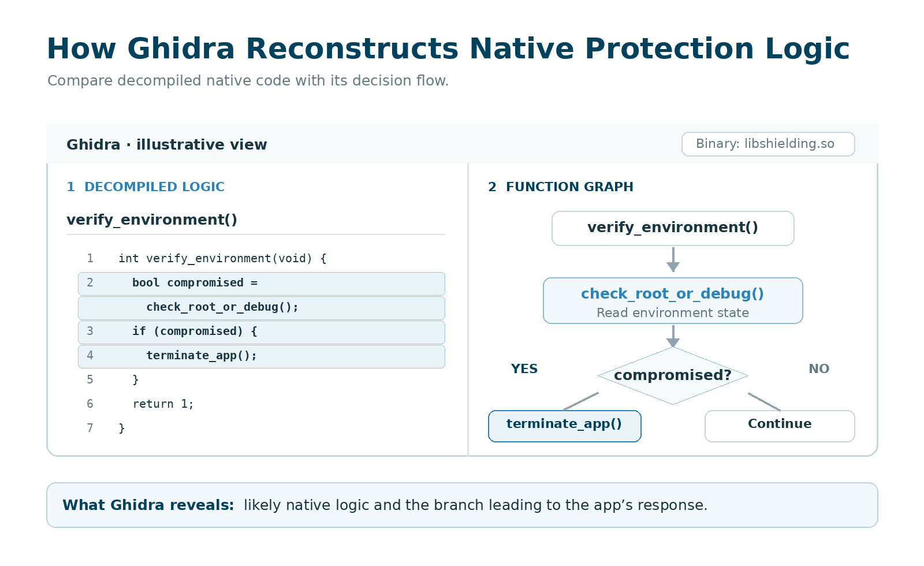
Task: Select highlighted line 'terminate_app();' in code
Action: pos(262,356)
